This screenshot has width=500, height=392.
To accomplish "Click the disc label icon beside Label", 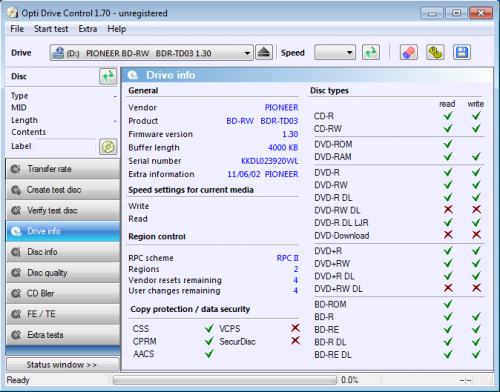I will pos(108,147).
